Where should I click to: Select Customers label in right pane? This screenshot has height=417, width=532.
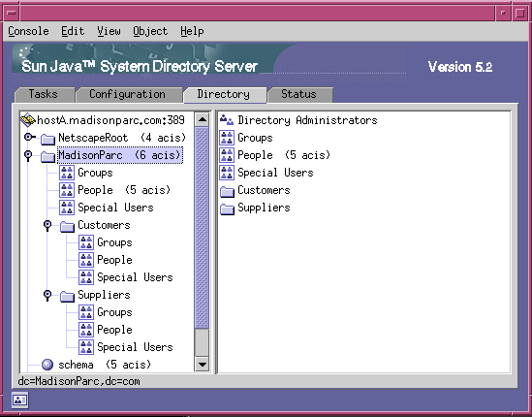264,190
